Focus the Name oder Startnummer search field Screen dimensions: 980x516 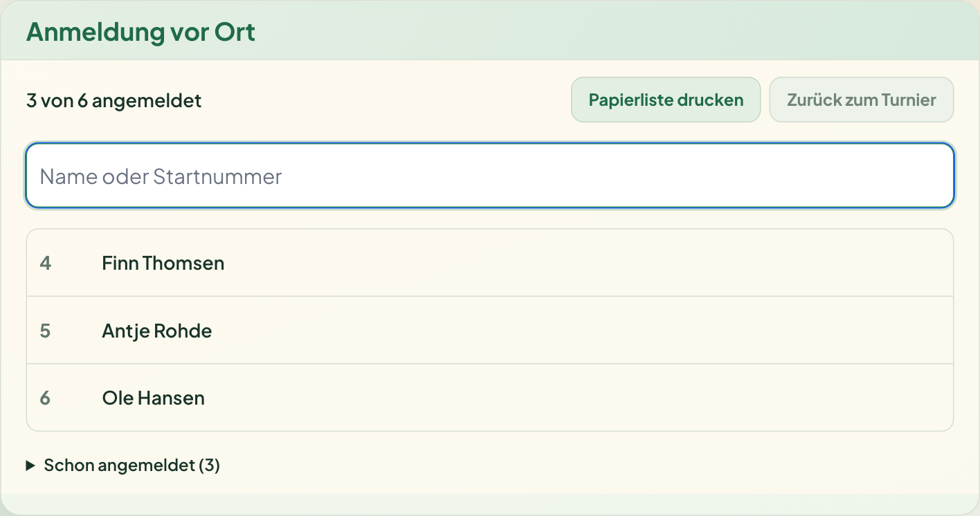coord(490,176)
